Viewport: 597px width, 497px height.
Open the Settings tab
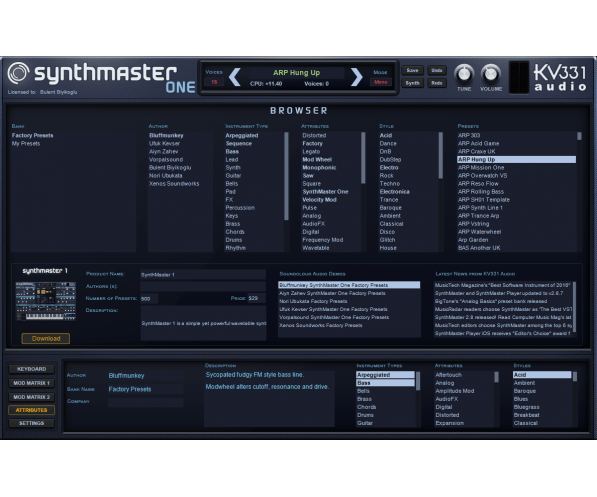[32, 423]
